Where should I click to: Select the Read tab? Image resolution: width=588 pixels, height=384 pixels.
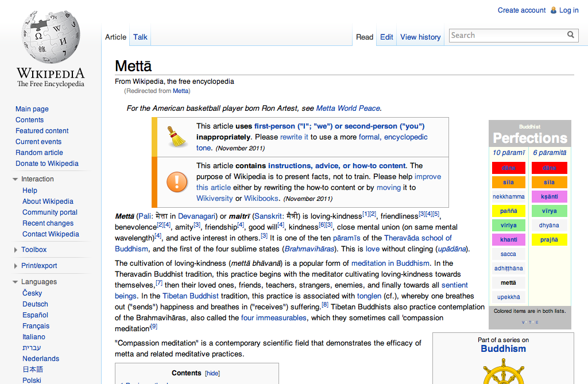[x=365, y=37]
